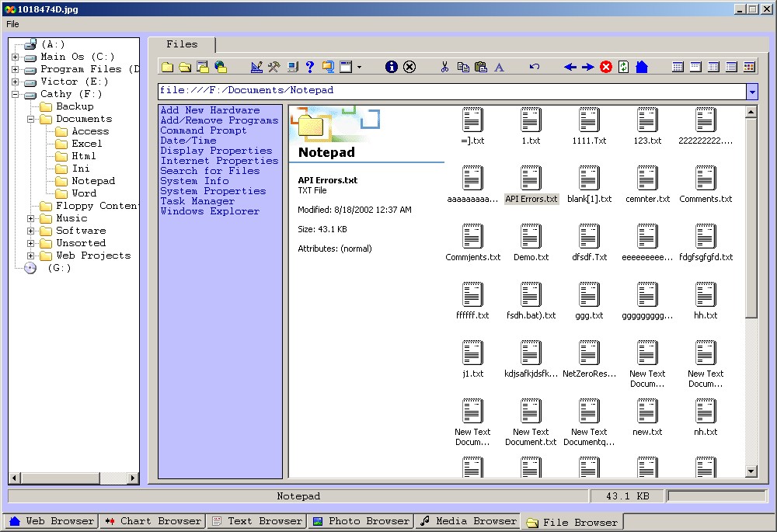Expand the Software folder

31,231
